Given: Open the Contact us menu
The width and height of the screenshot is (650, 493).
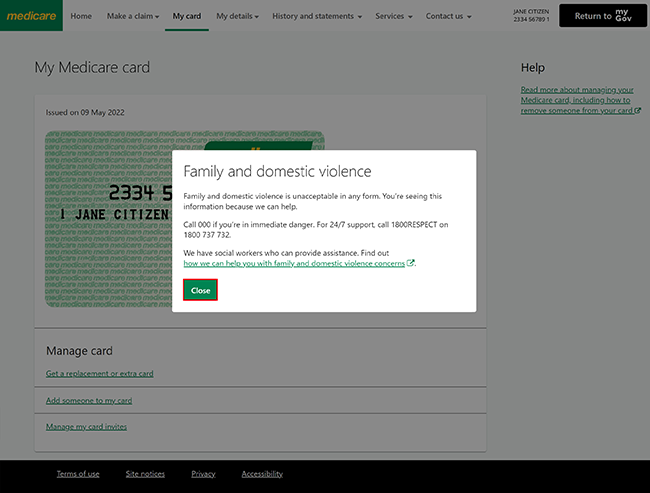Looking at the screenshot, I should (x=449, y=16).
